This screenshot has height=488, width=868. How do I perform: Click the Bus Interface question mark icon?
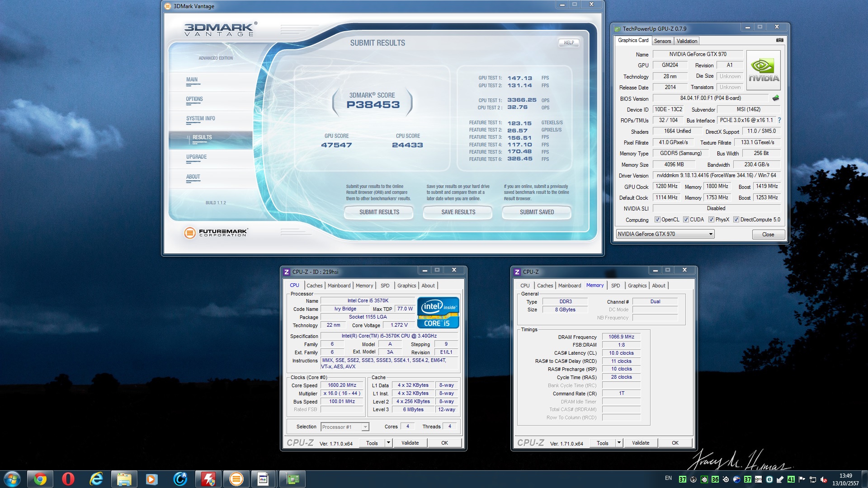(779, 120)
